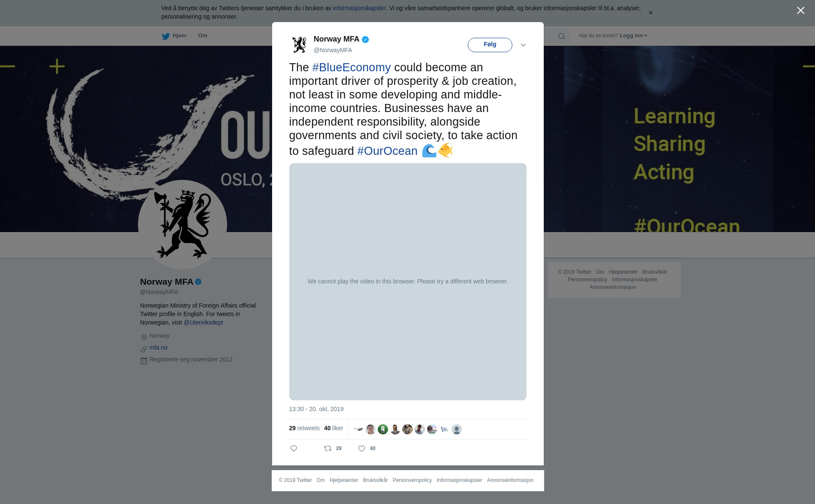Image resolution: width=815 pixels, height=504 pixels.
Task: Open the Om menu item
Action: pyautogui.click(x=202, y=36)
